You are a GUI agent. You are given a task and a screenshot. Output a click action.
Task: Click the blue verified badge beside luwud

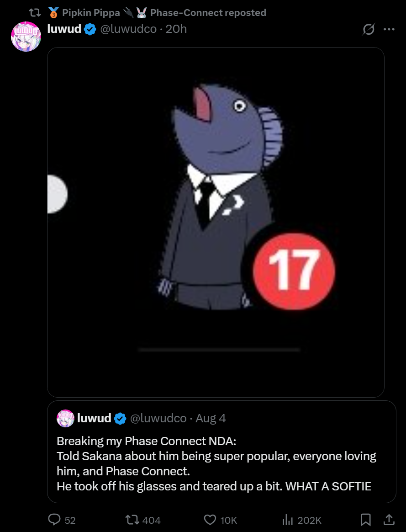click(x=90, y=29)
